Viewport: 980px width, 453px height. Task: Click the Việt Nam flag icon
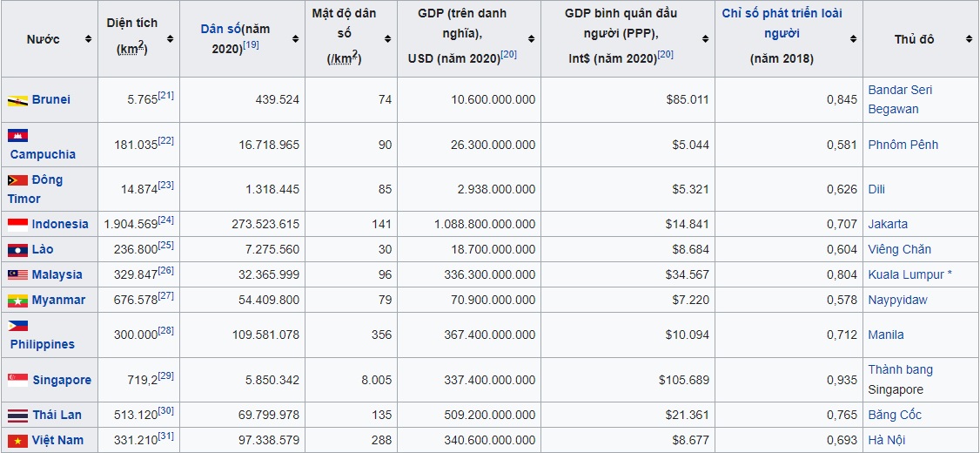[x=17, y=440]
